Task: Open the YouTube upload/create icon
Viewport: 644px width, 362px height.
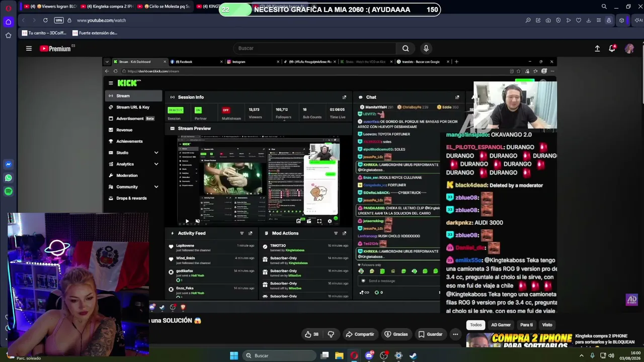Action: (597, 48)
